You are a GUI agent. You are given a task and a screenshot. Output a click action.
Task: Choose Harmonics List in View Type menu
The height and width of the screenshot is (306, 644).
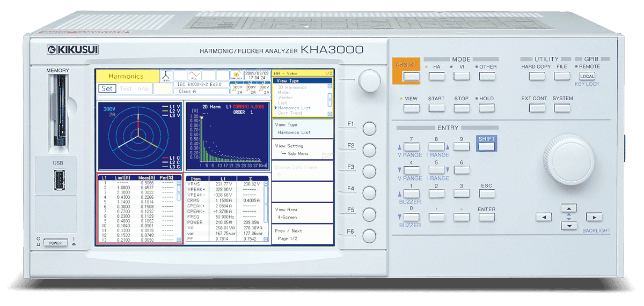click(294, 108)
